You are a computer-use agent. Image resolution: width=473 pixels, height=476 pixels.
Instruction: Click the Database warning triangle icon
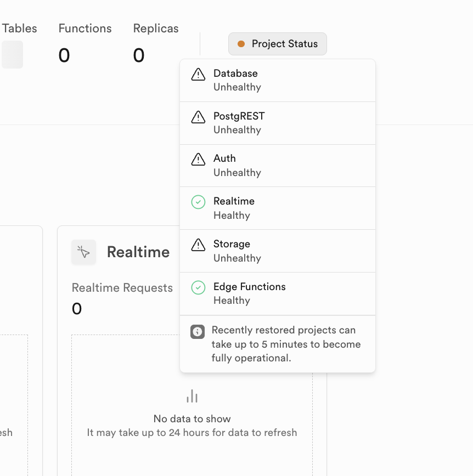(x=198, y=75)
